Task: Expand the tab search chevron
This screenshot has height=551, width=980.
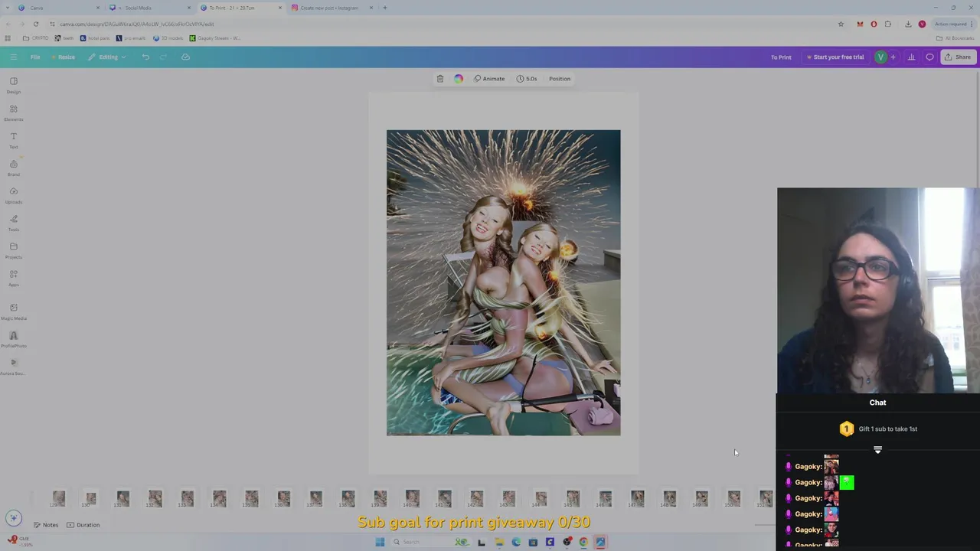Action: coord(7,8)
